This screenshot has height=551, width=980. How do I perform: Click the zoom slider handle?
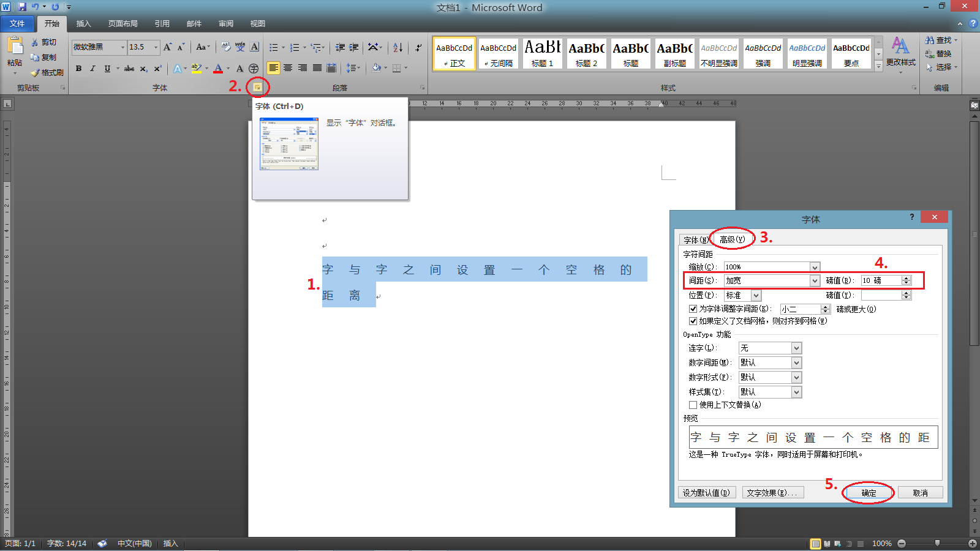[937, 543]
